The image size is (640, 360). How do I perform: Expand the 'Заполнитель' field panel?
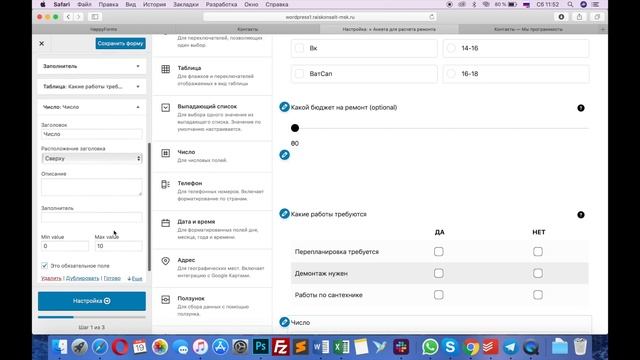[x=92, y=66]
